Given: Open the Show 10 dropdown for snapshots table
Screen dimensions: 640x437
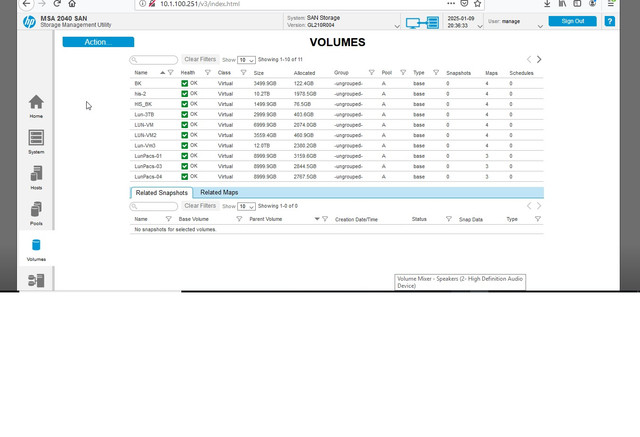Looking at the screenshot, I should [246, 206].
